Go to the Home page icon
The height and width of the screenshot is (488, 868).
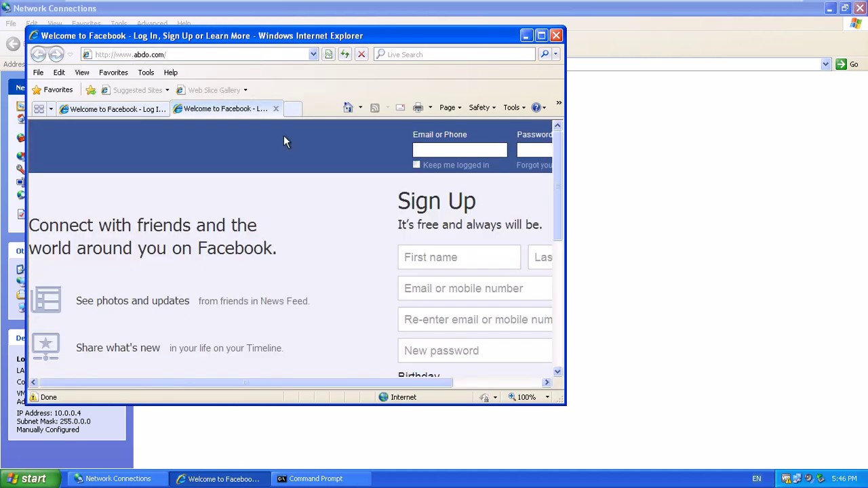(x=348, y=107)
